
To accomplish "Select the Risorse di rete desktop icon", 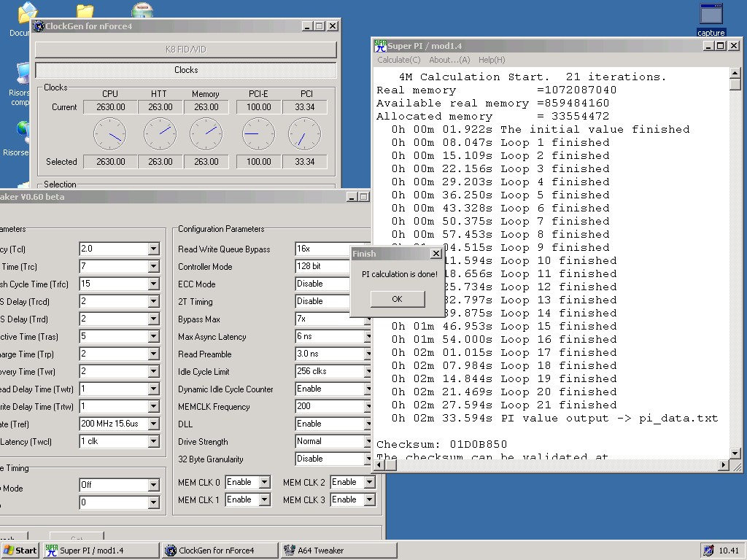I will (21, 139).
